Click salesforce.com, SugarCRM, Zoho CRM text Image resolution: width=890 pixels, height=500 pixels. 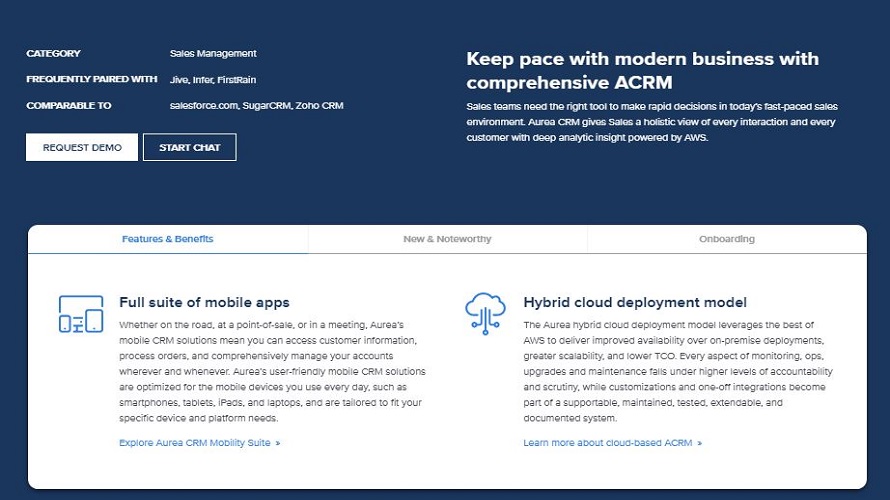click(x=257, y=106)
